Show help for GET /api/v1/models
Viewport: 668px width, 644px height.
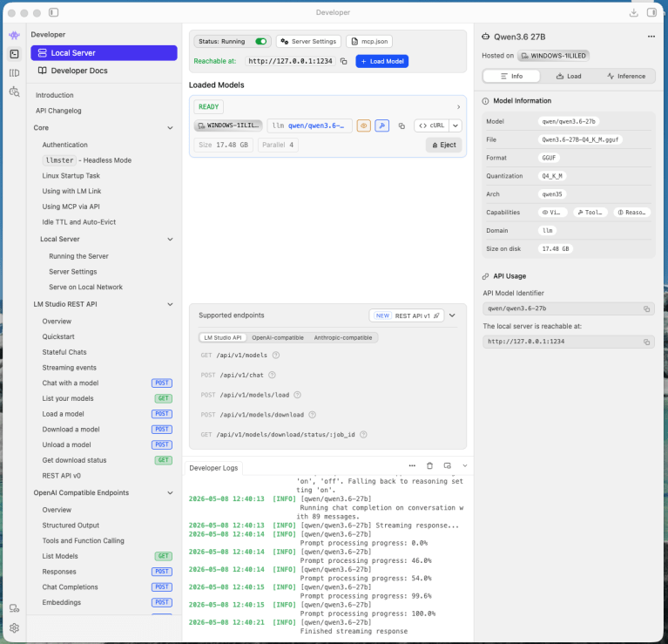276,355
